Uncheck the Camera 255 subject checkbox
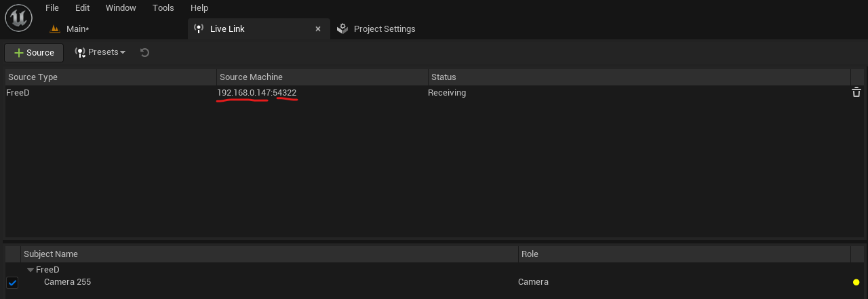Screen dimensions: 868x299 (x=12, y=283)
